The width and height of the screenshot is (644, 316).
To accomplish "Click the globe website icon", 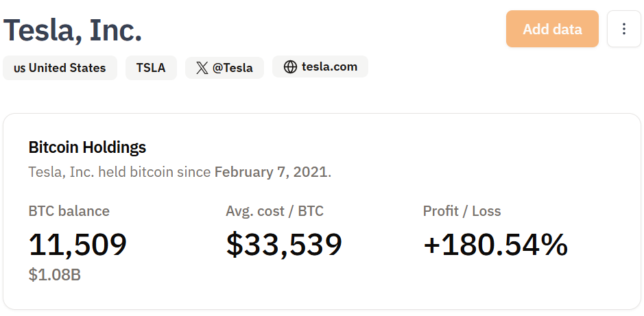I will point(290,67).
